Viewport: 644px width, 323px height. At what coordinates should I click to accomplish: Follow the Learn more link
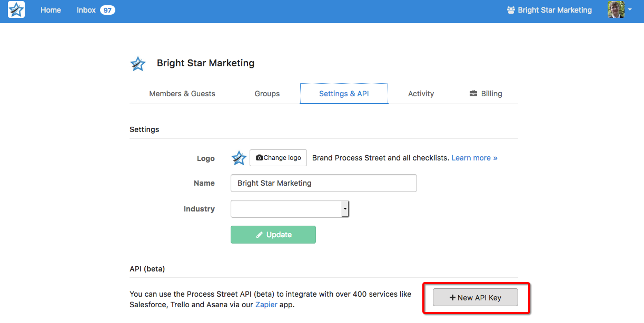[474, 158]
